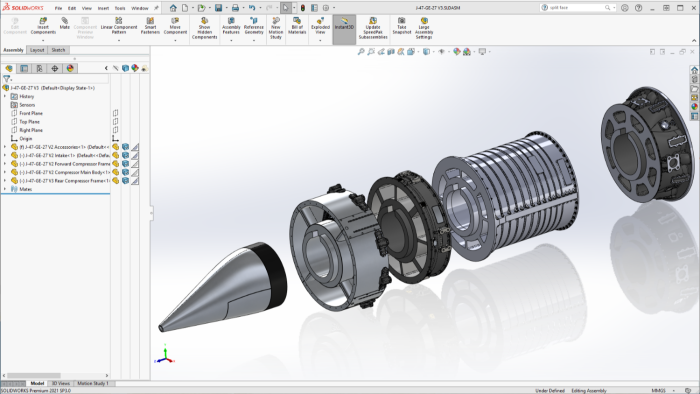Open the search box dropdown arrow
Viewport: 700px width, 394px height.
pyautogui.click(x=614, y=8)
